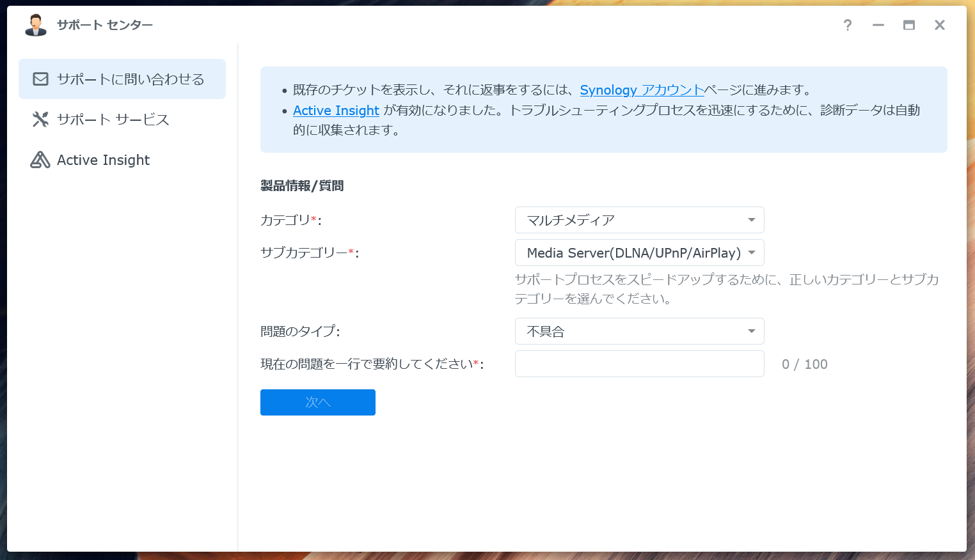Screen dimensions: 975x560
Task: Switch to the Active Insight section
Action: (102, 160)
